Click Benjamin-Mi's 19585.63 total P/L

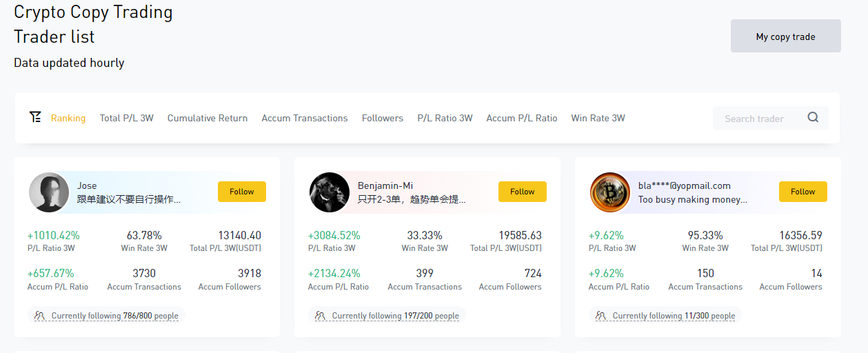(x=521, y=235)
